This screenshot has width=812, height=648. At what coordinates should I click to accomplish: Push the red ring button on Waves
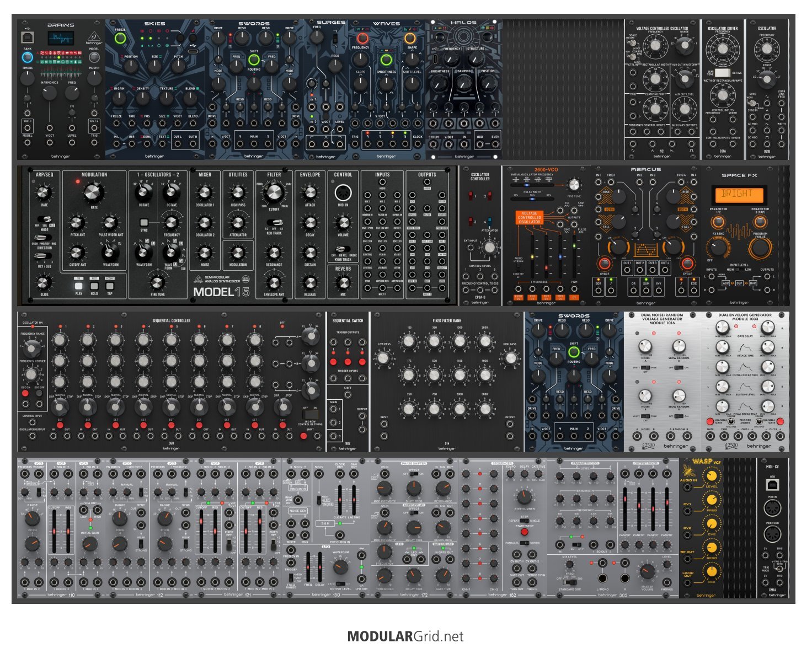tap(362, 39)
